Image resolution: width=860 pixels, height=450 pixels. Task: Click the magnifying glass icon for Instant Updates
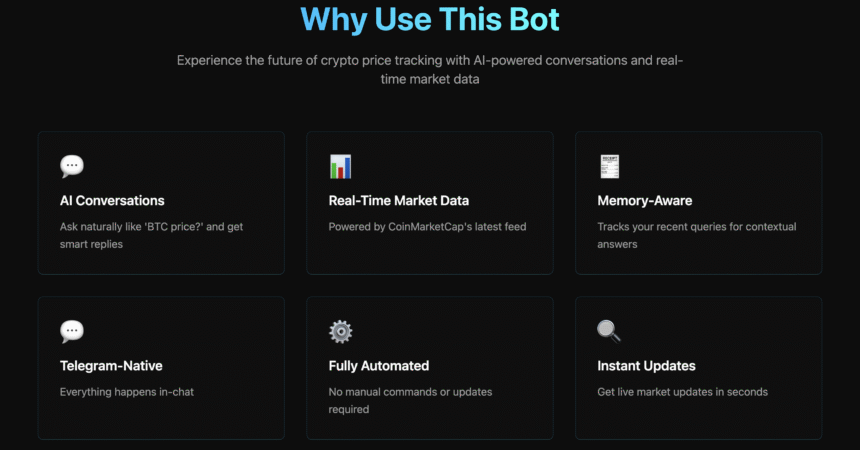[609, 331]
